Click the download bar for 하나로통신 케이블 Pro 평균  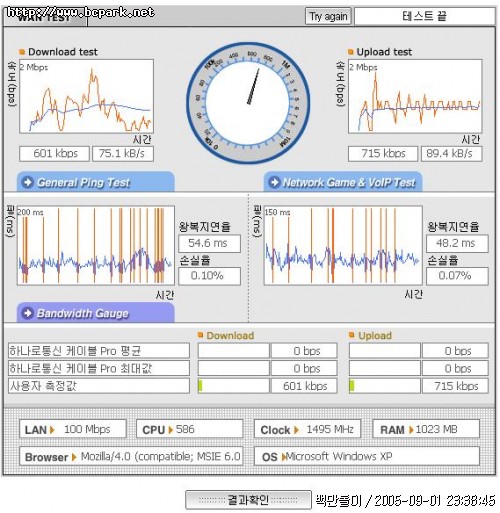[x=233, y=351]
